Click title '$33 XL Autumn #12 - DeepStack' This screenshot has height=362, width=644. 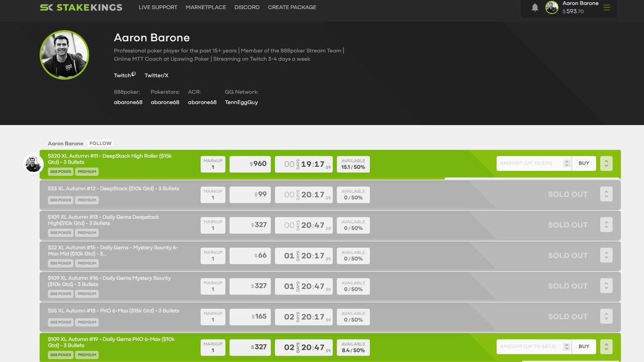pyautogui.click(x=113, y=189)
